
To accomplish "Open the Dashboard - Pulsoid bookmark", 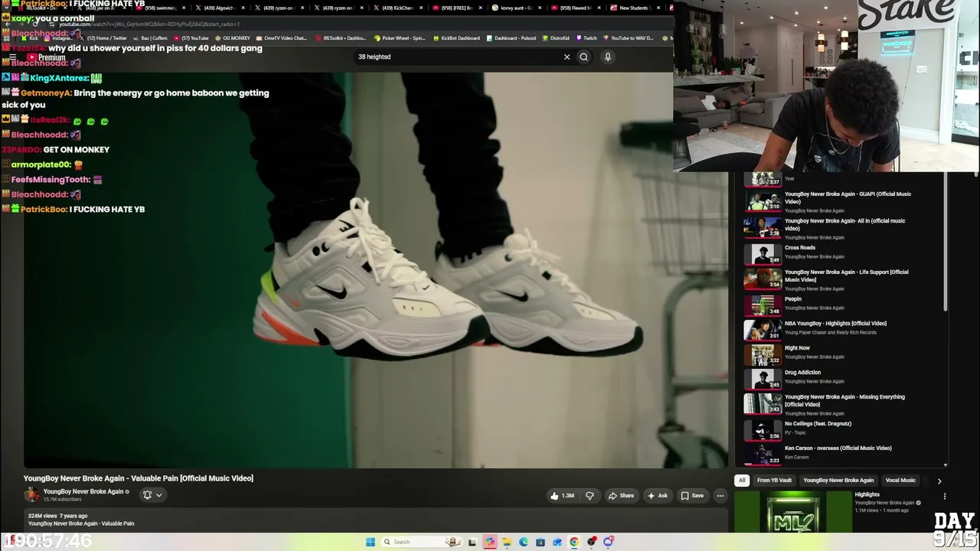I will (x=511, y=38).
